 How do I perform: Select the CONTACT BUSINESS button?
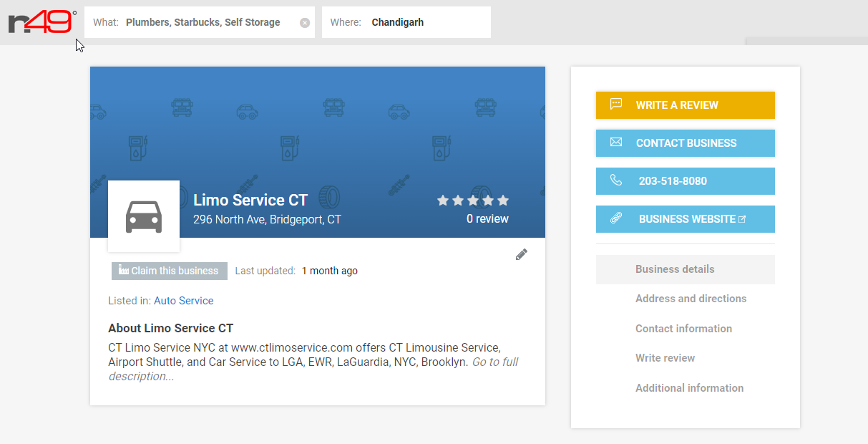pyautogui.click(x=686, y=143)
